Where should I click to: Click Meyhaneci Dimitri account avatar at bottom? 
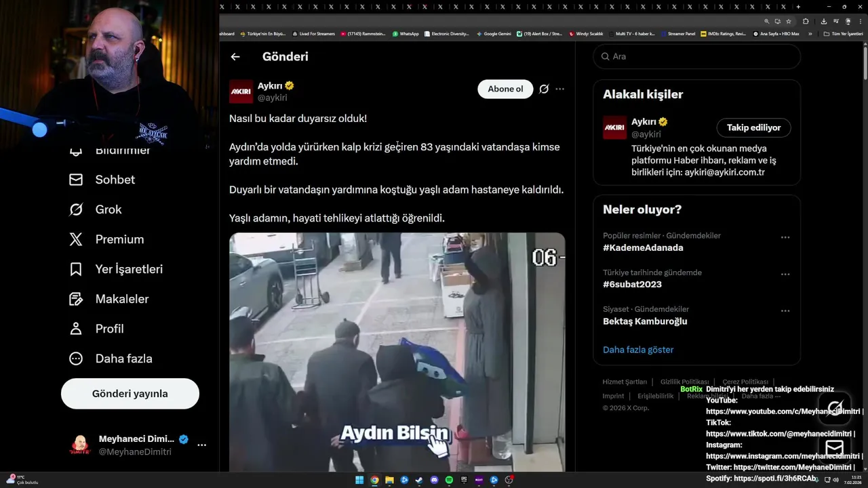coord(80,445)
